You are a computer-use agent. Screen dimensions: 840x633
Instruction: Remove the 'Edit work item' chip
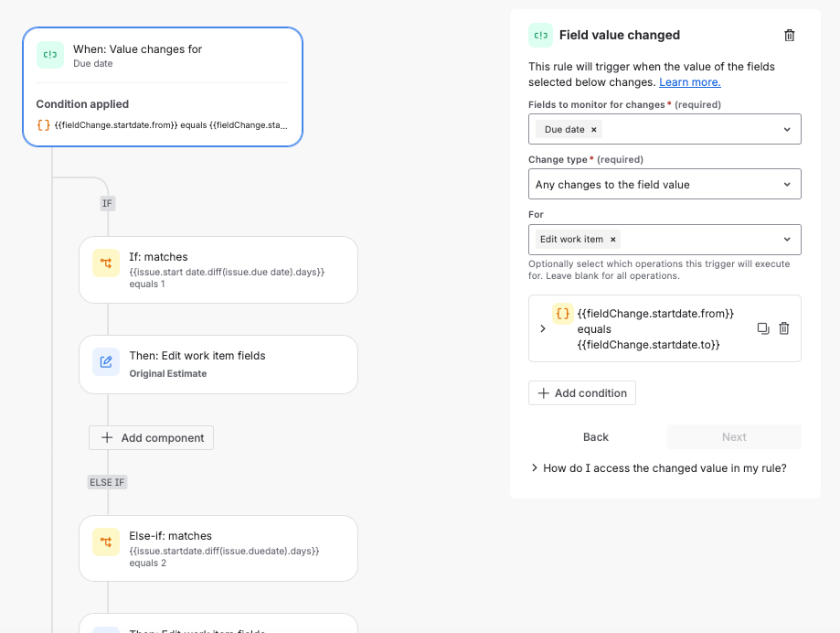pos(613,240)
